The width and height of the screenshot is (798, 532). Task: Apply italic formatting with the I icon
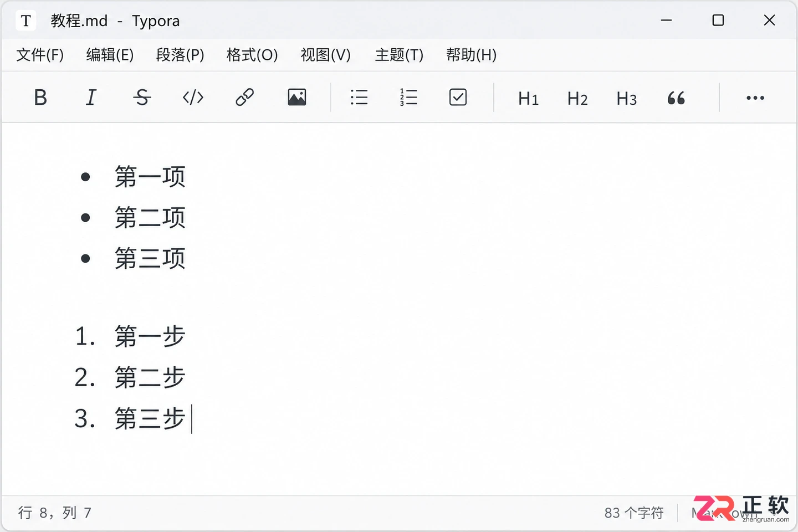(91, 98)
